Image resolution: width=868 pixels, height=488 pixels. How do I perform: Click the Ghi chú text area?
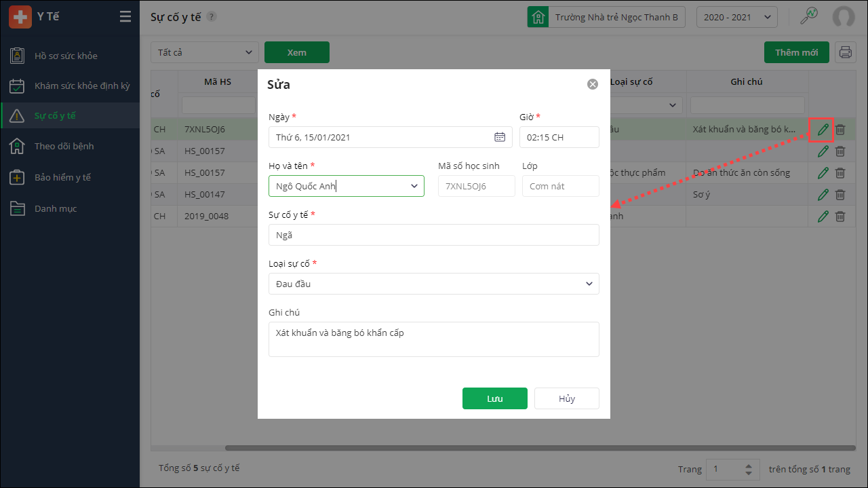tap(433, 339)
